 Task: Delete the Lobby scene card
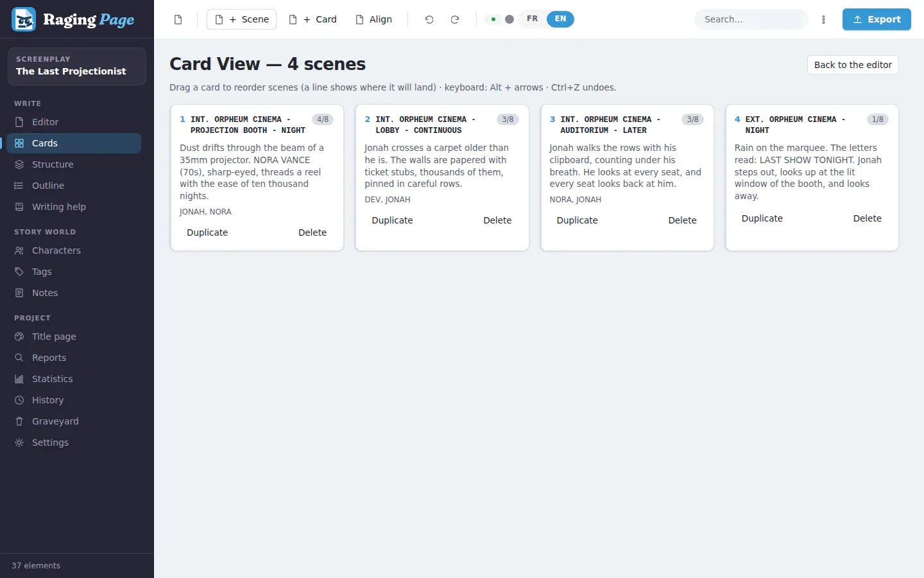(497, 220)
